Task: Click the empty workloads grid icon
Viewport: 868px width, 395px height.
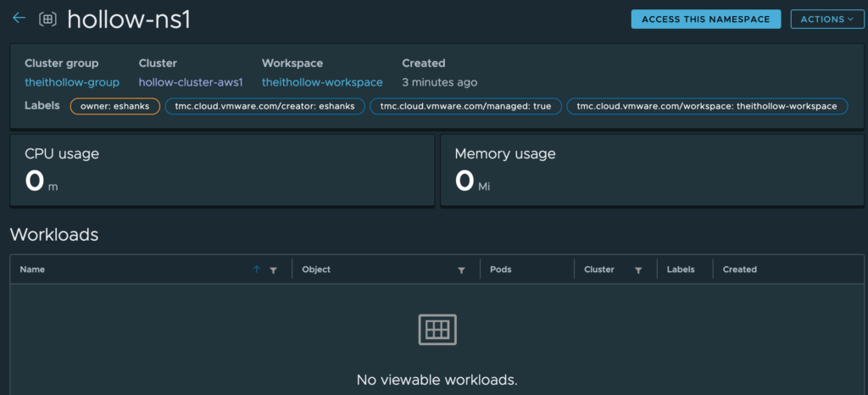Action: tap(437, 330)
